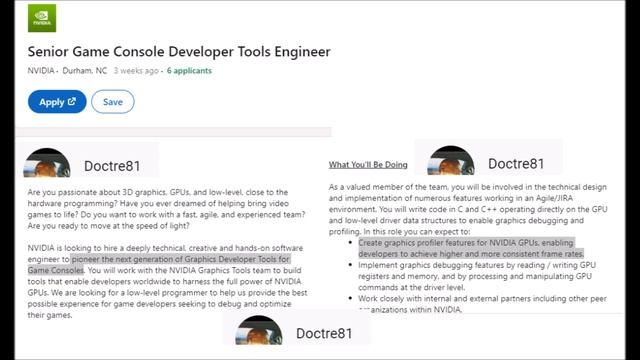Click the highlighted 'pioneer the next generation' phrase
Screen dimensions: 640x360
click(159, 264)
